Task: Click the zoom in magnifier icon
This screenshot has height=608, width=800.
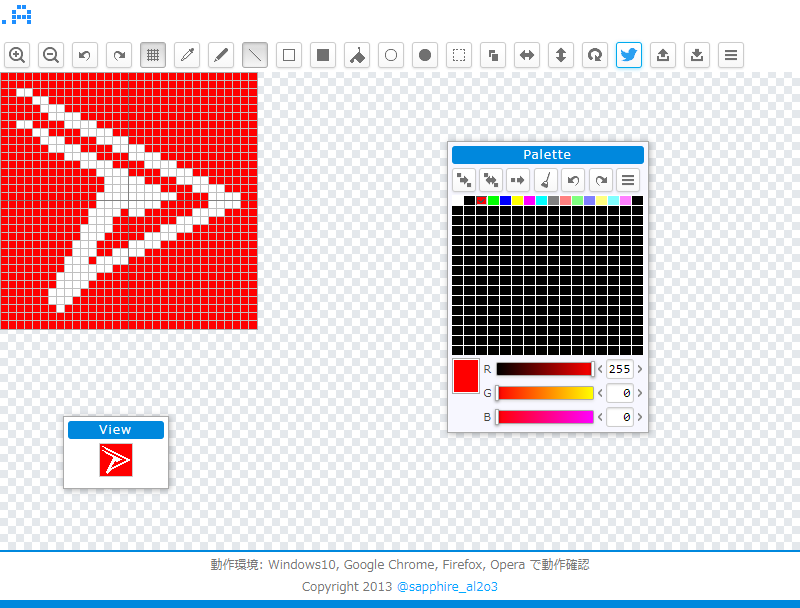Action: pyautogui.click(x=17, y=55)
